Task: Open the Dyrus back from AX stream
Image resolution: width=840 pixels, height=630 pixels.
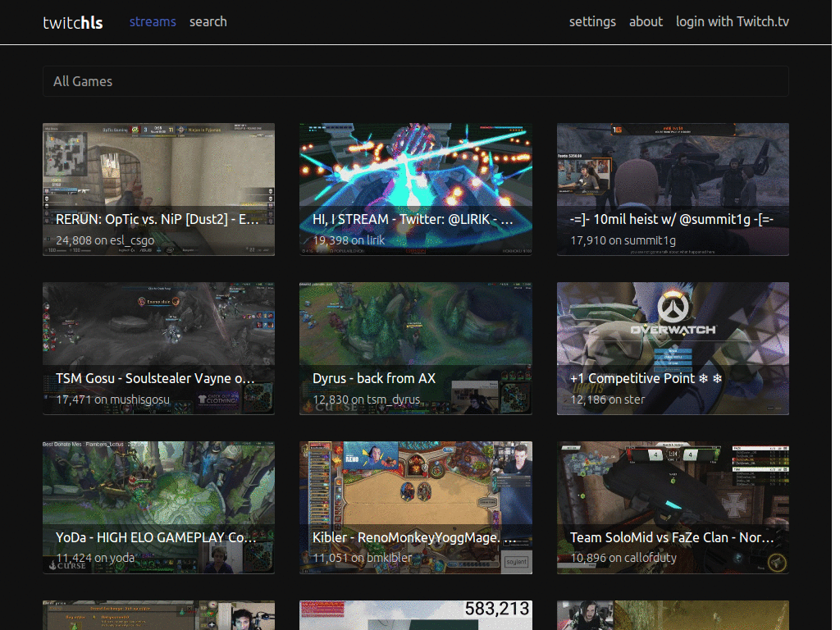Action: tap(416, 348)
